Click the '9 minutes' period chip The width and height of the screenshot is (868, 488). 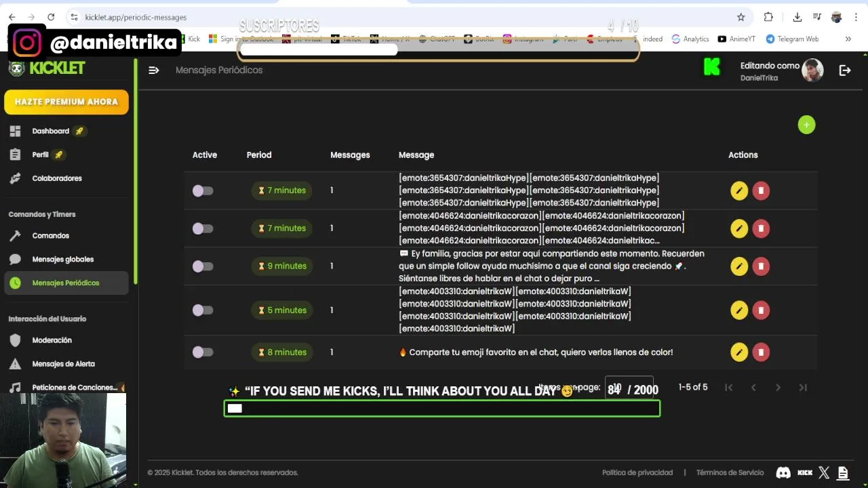tap(281, 266)
